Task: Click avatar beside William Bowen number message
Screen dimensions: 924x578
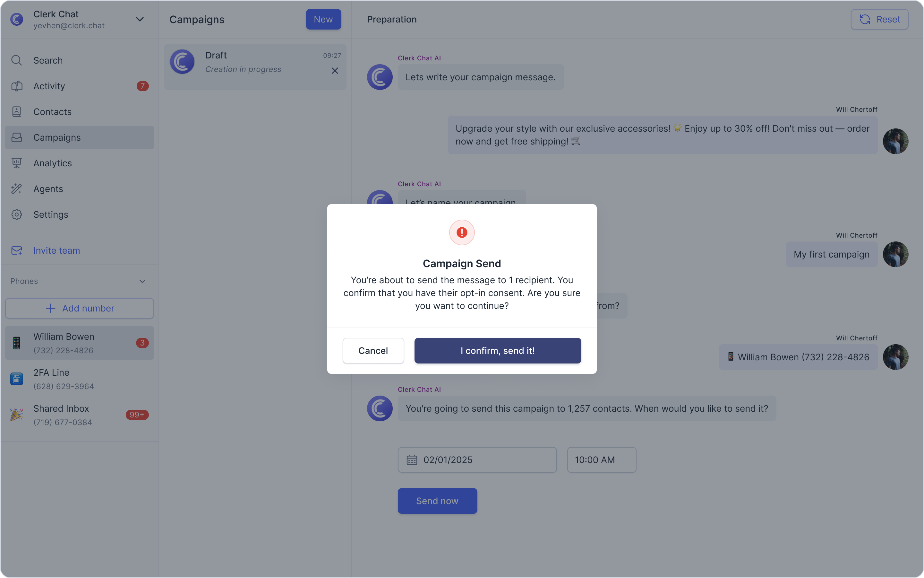Action: point(895,357)
